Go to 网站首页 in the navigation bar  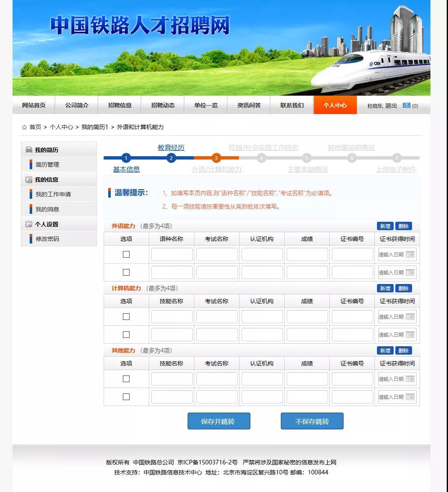coord(33,105)
